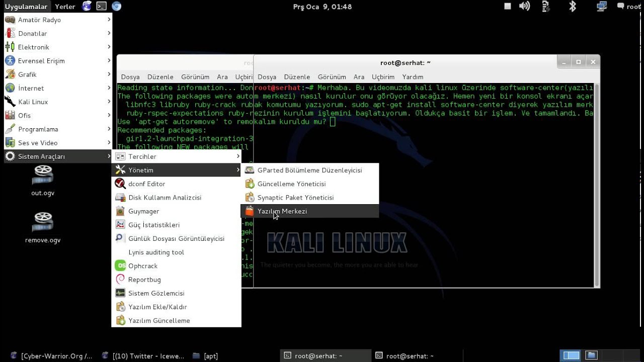644x362 pixels.
Task: Open Disk Kullanım Analizcisi
Action: [176, 198]
